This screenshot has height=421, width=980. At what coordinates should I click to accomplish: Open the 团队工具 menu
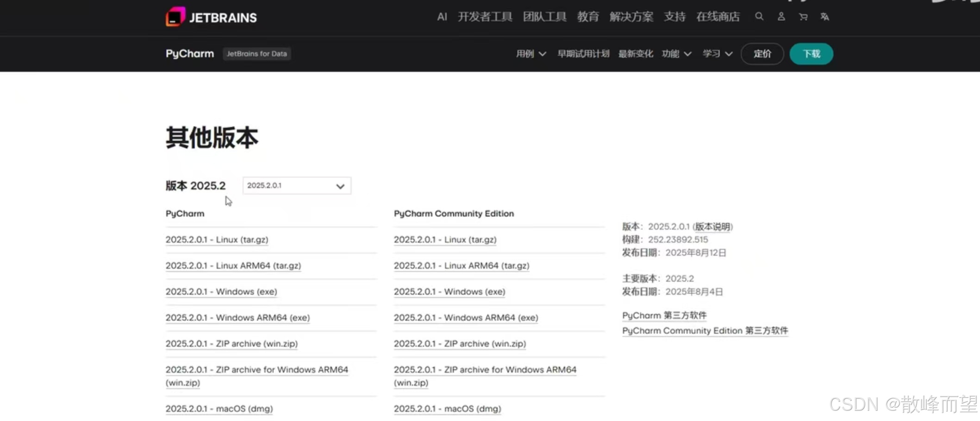pos(545,17)
